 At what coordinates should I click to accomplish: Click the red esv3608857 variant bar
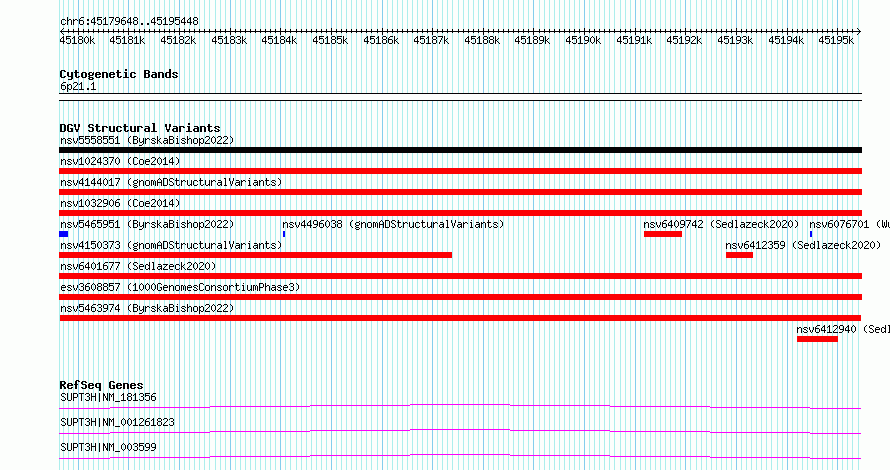[x=460, y=297]
